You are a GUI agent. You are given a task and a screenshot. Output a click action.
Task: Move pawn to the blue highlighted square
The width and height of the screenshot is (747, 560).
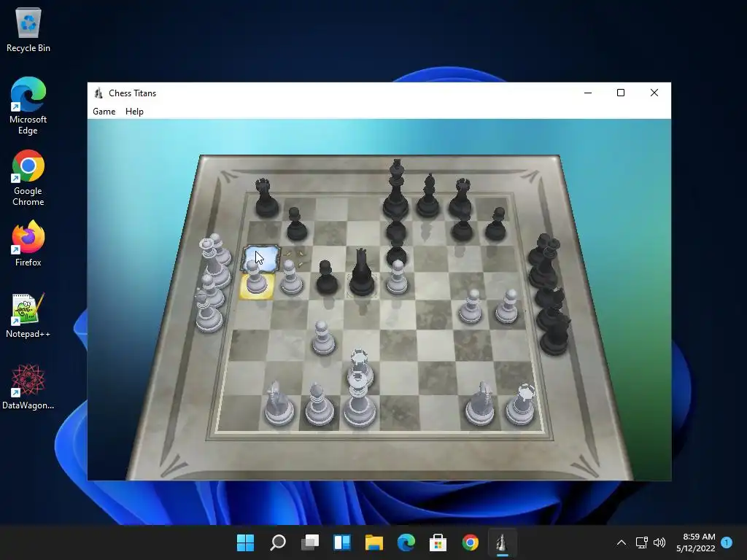point(260,258)
